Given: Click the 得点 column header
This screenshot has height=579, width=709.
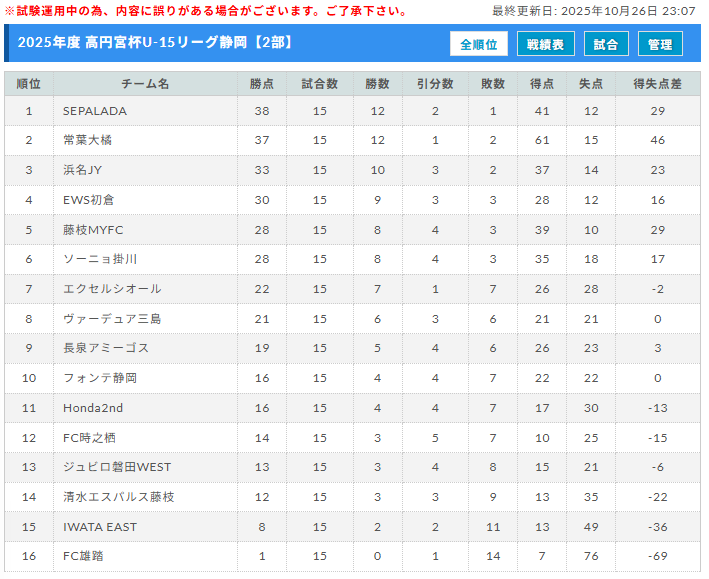Looking at the screenshot, I should pyautogui.click(x=542, y=84).
